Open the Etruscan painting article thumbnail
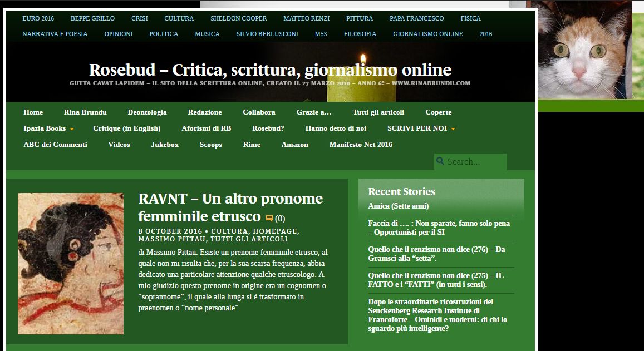The image size is (644, 351). [71, 264]
